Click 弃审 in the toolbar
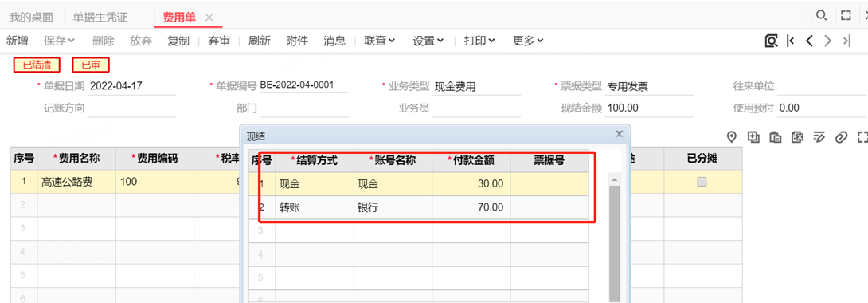This screenshot has height=303, width=868. [x=219, y=41]
